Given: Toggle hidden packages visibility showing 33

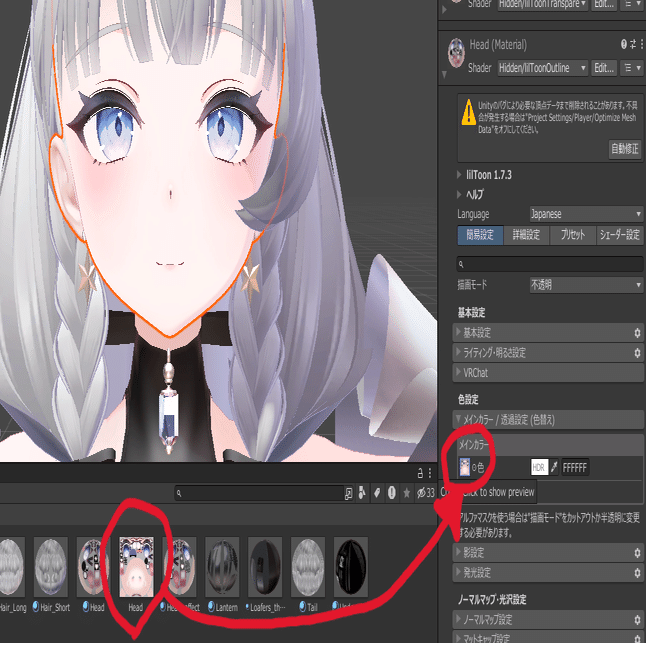Looking at the screenshot, I should click(x=426, y=493).
